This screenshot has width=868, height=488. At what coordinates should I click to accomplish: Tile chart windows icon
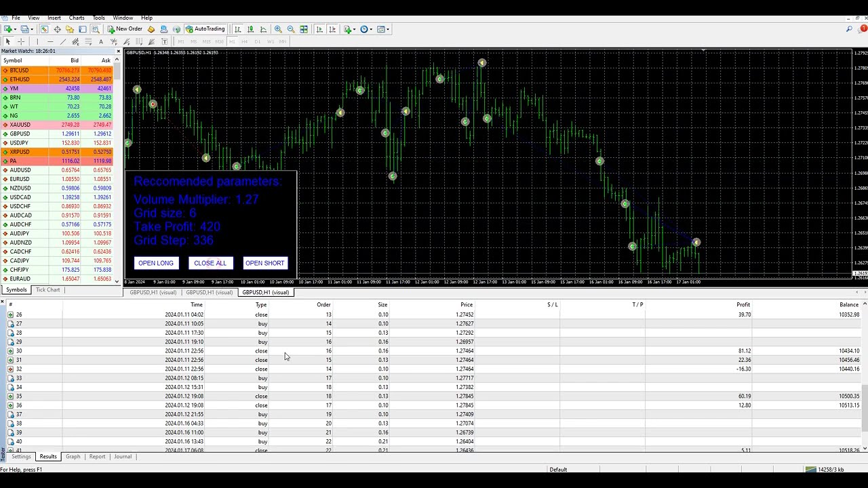[x=304, y=29]
